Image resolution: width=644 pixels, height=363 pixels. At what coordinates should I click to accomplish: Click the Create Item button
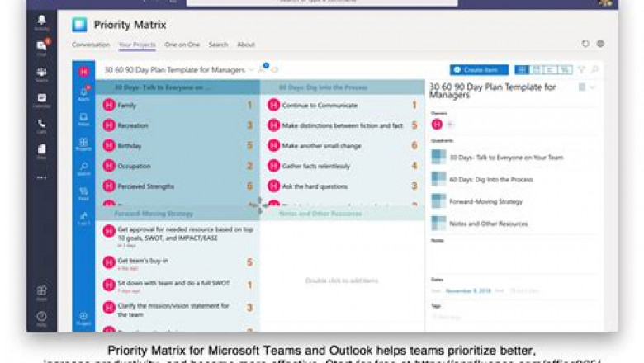point(479,70)
